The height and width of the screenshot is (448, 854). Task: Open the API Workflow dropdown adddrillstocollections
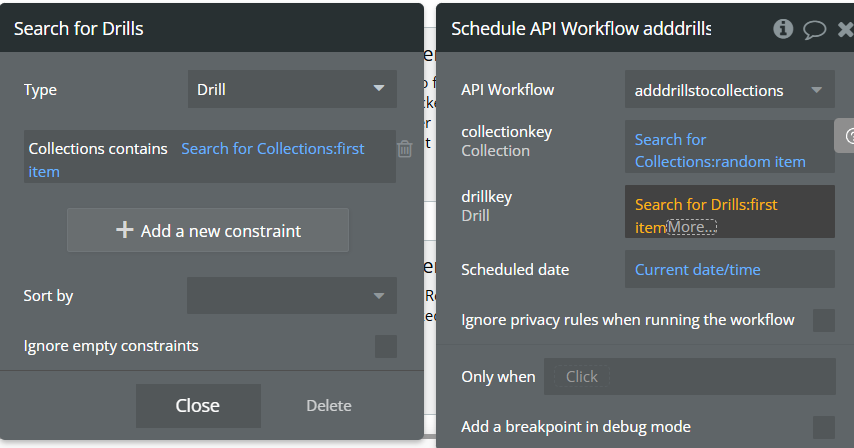tap(729, 90)
